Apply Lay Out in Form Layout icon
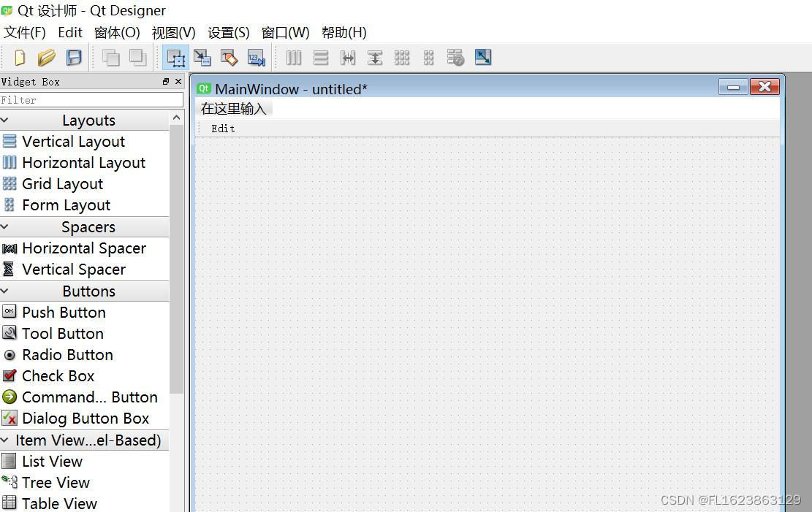The height and width of the screenshot is (512, 812). click(x=429, y=58)
